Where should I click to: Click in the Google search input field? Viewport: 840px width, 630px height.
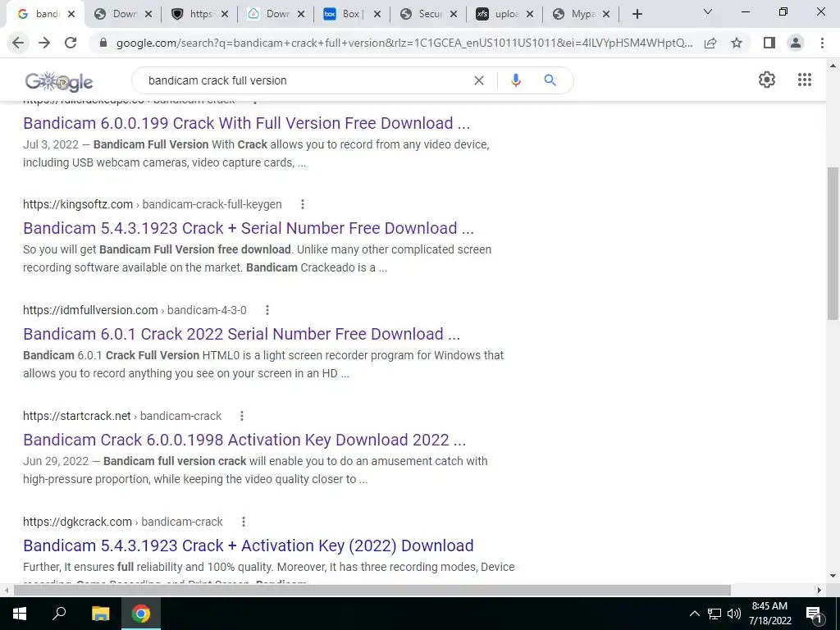pos(305,80)
